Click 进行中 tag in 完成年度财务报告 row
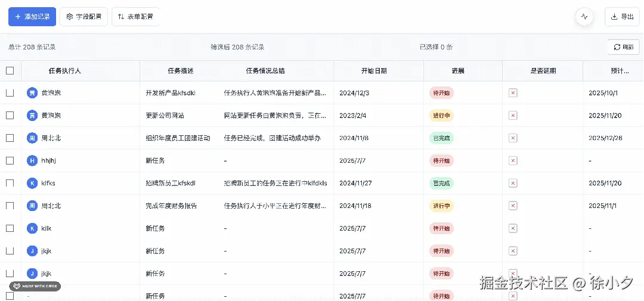 (x=441, y=205)
